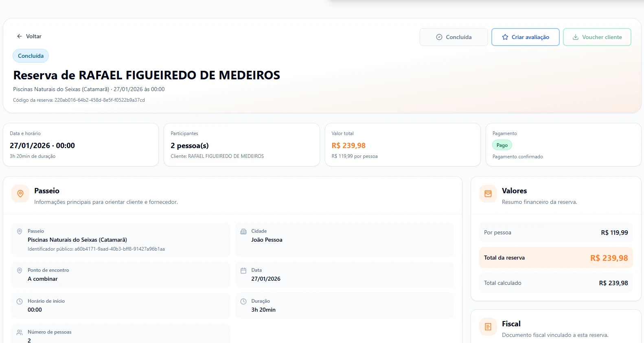
Task: Click the Pagamento confirmado text
Action: coord(518,157)
